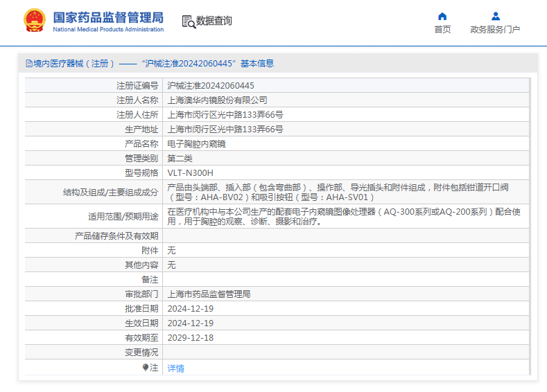Select 生效日期 value 2024-12-19
Screen dimensions: 547x392
191,323
